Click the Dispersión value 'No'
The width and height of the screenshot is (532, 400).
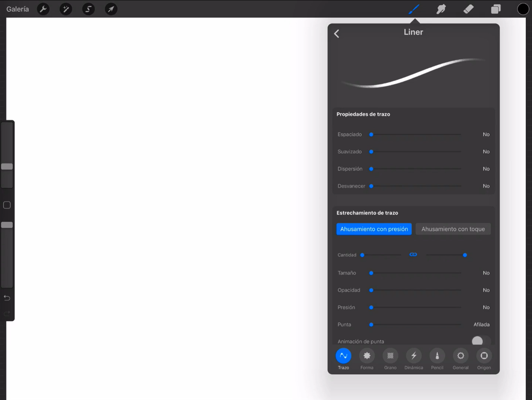486,169
